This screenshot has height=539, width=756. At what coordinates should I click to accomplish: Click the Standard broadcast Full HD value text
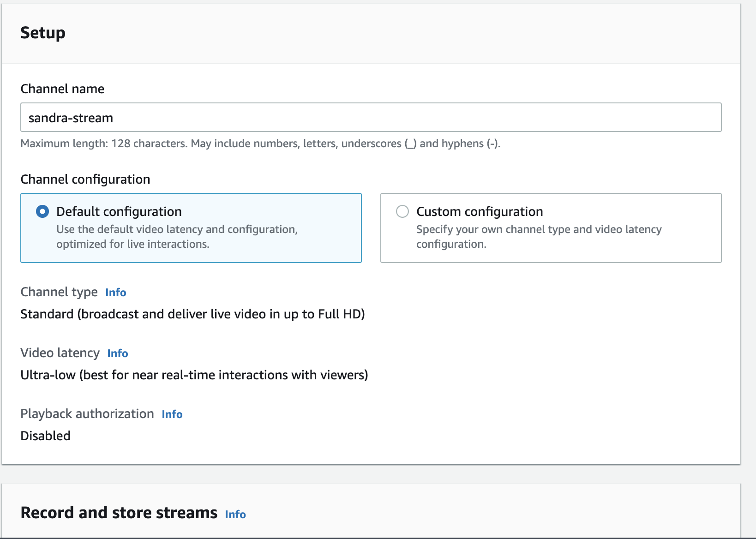pos(193,314)
